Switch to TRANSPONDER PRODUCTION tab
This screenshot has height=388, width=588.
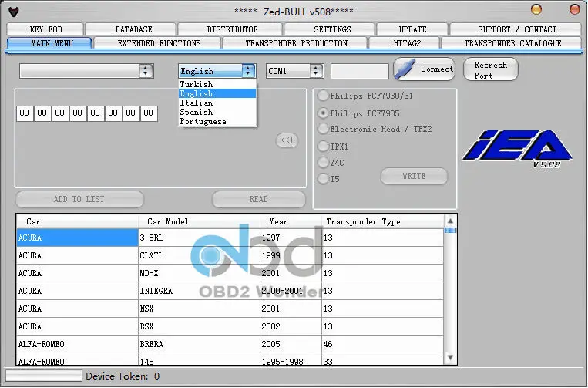pyautogui.click(x=294, y=43)
